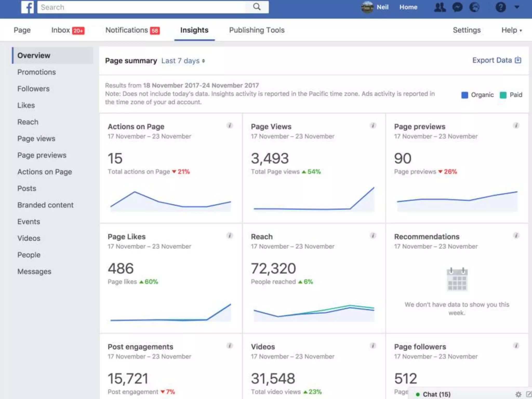Open the Messenger icon in top bar

tap(457, 7)
